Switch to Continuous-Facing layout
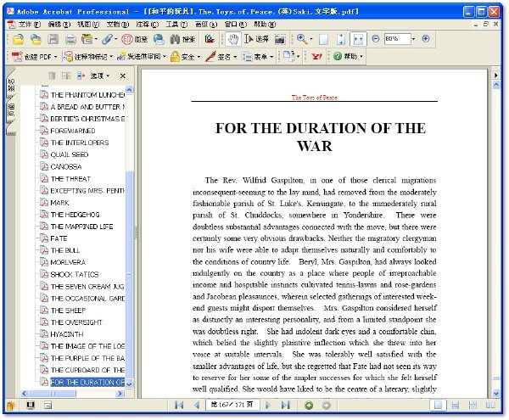The height and width of the screenshot is (420, 509). click(473, 405)
